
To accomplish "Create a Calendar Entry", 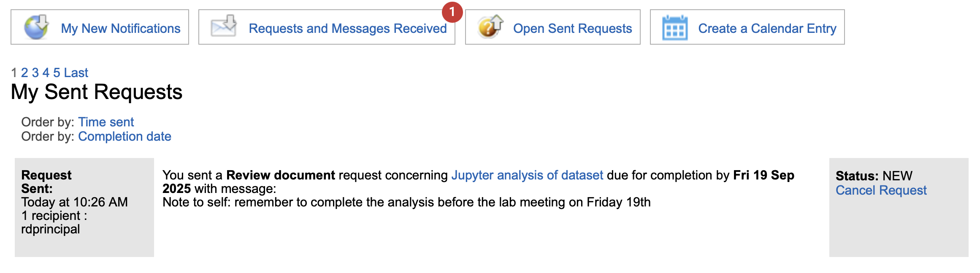I will 767,28.
